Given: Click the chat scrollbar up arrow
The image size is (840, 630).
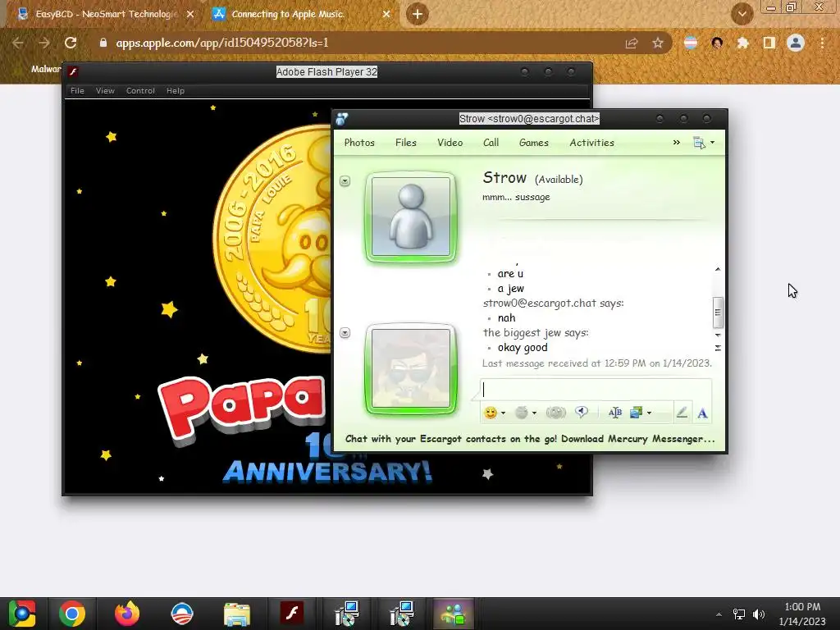Looking at the screenshot, I should [718, 269].
